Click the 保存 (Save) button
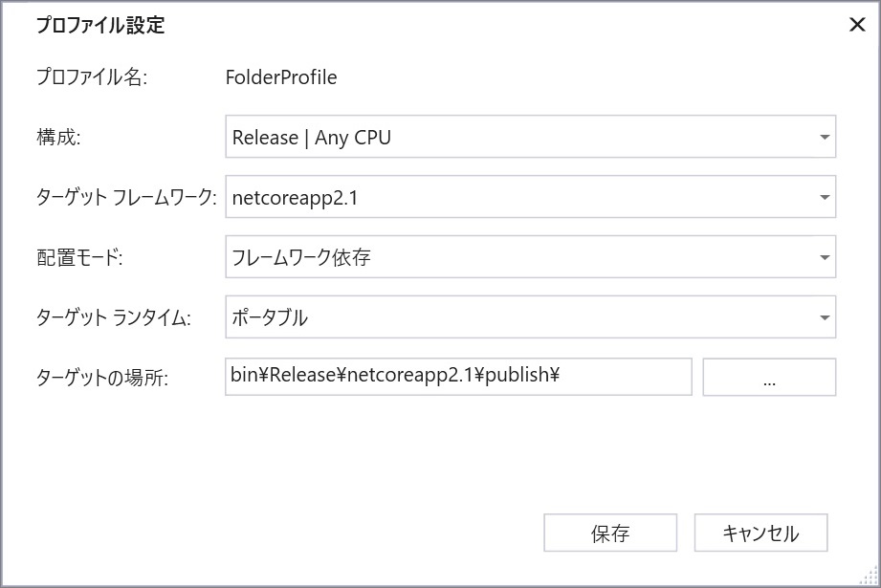Image resolution: width=881 pixels, height=588 pixels. (609, 533)
